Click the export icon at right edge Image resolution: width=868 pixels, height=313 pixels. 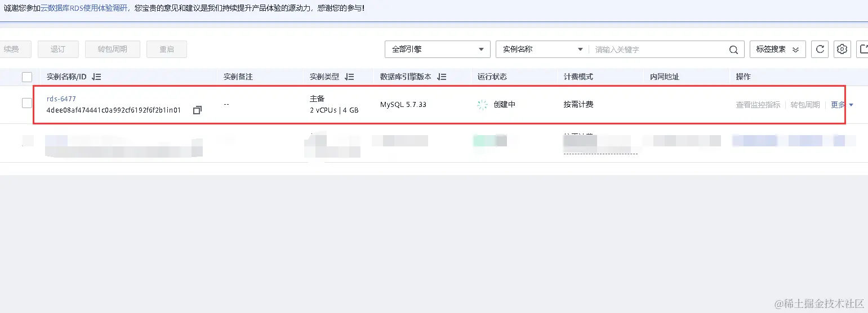tap(862, 50)
